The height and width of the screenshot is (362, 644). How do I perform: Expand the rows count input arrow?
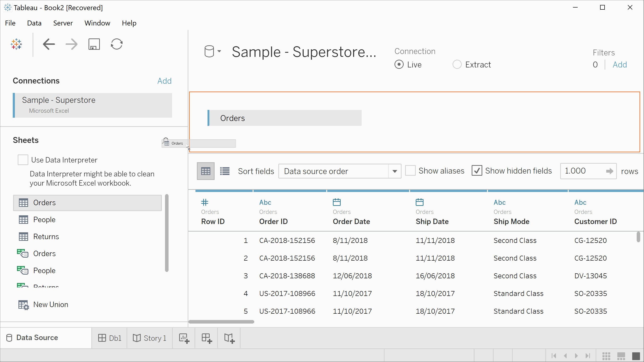[611, 171]
